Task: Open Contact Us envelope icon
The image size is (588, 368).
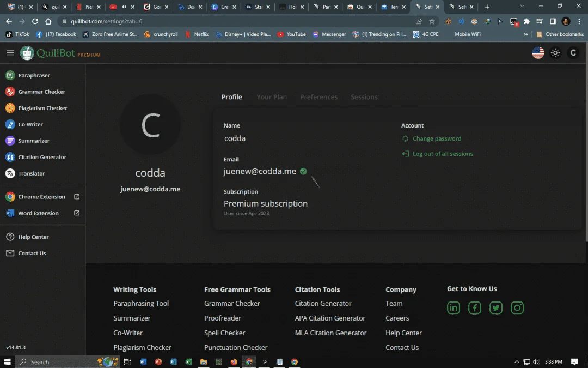Action: (10, 253)
